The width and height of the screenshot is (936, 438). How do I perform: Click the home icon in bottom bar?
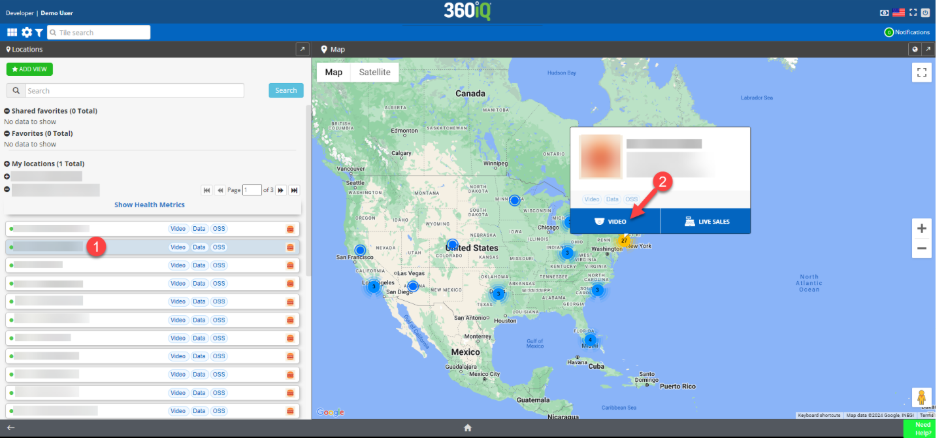[x=467, y=428]
